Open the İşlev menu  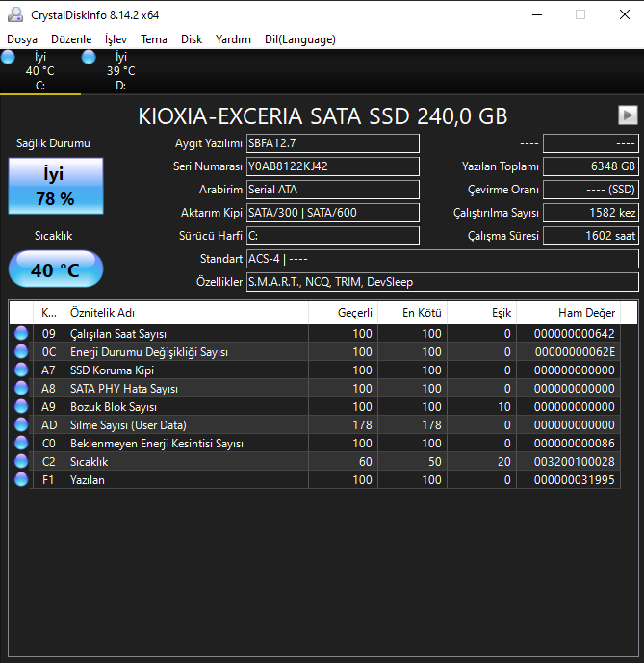click(x=116, y=39)
